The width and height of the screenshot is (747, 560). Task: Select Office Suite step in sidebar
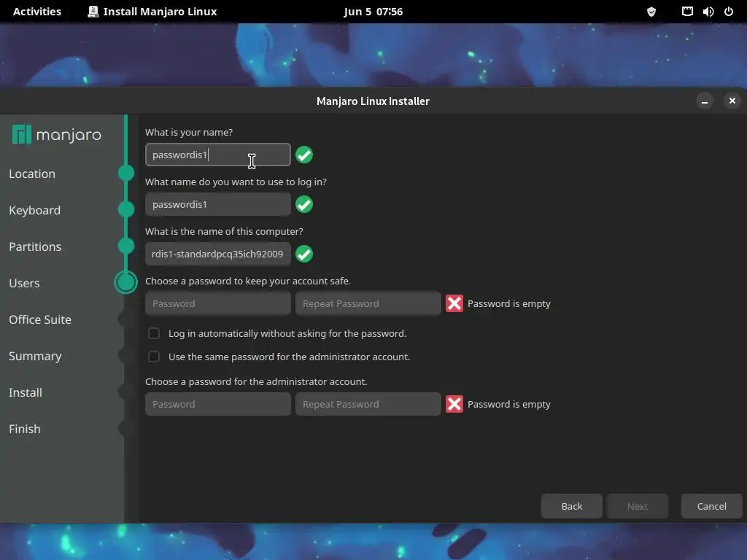click(40, 319)
